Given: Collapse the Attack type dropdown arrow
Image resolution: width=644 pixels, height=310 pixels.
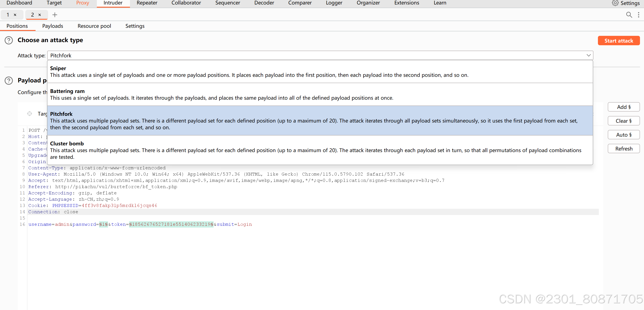Looking at the screenshot, I should 589,55.
